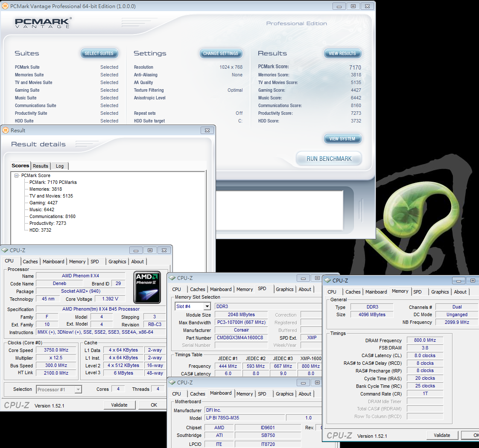This screenshot has width=479, height=448.
Task: Click the Core Speed value '3750.0 MHz'
Action: pos(56,350)
